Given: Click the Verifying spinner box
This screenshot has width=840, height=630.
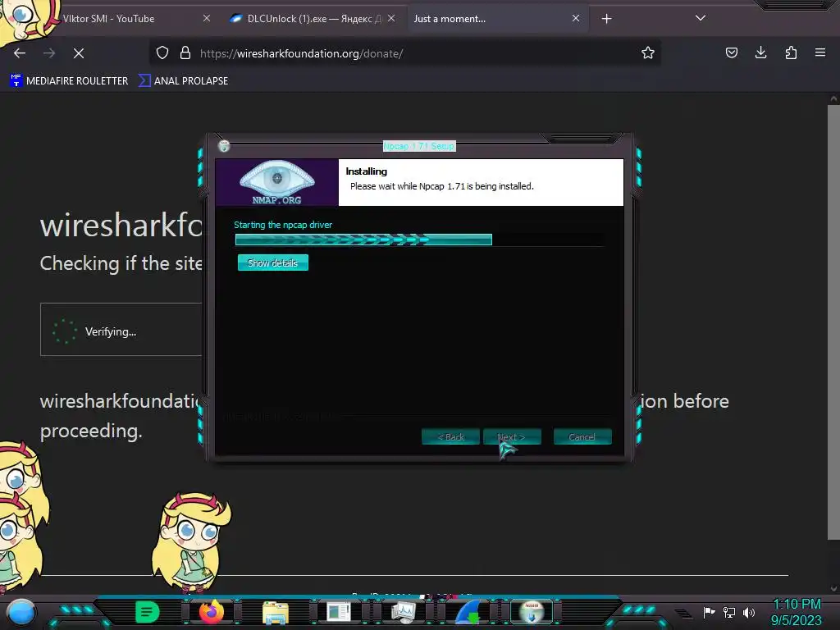Looking at the screenshot, I should pyautogui.click(x=122, y=330).
